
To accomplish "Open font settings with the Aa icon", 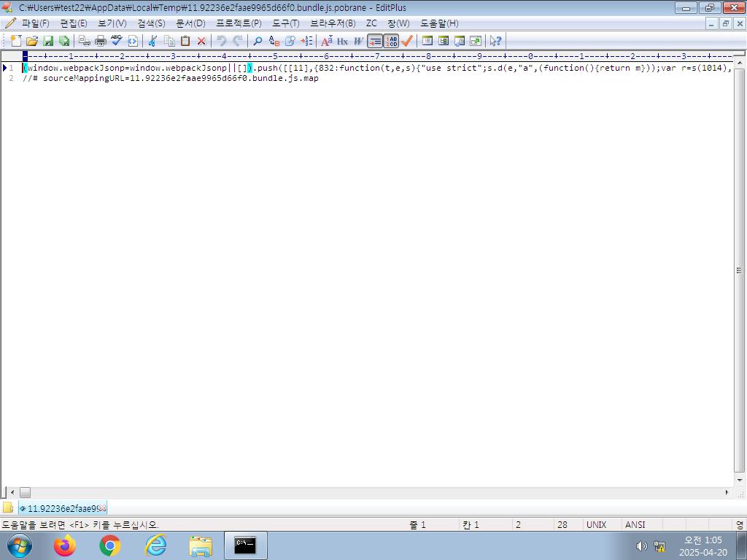I will coord(327,41).
